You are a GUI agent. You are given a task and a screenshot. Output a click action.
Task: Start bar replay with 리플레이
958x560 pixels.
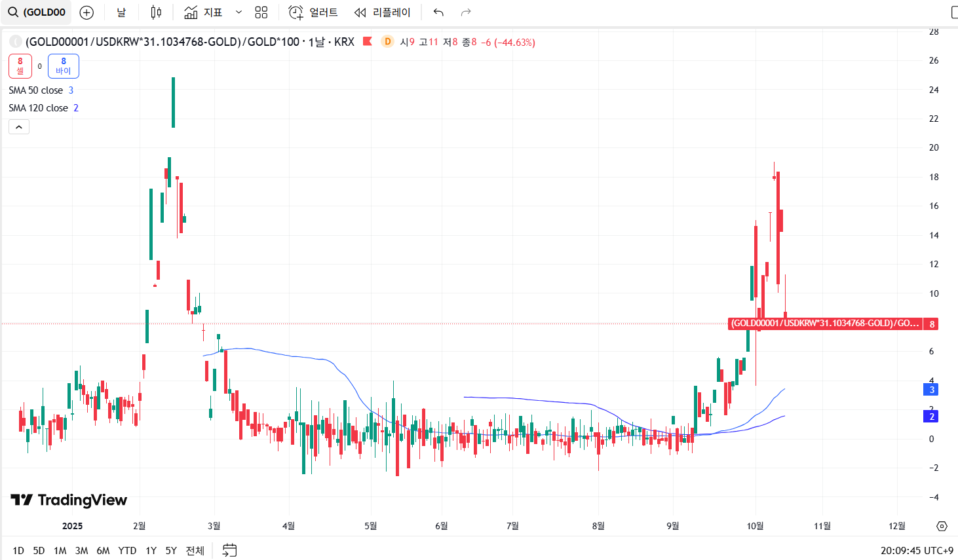(x=382, y=12)
